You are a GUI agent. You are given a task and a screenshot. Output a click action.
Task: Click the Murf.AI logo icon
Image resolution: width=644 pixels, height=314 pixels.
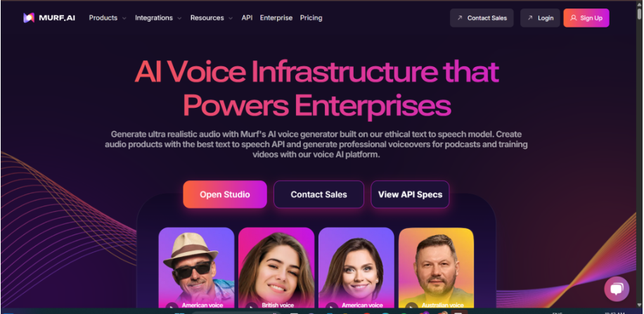29,18
